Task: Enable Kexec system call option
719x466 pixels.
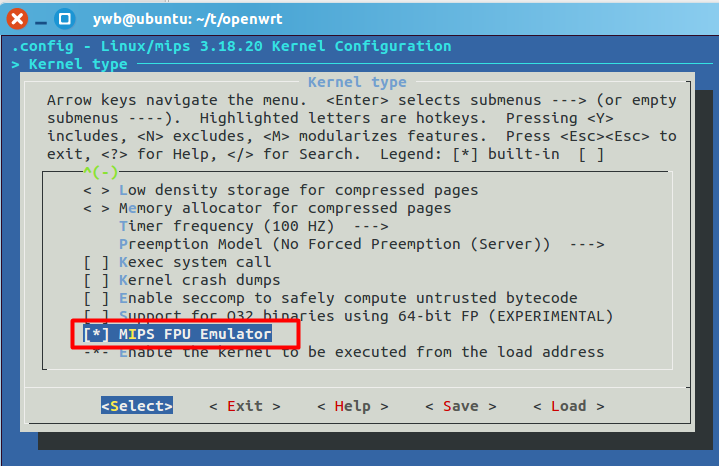Action: click(x=177, y=262)
